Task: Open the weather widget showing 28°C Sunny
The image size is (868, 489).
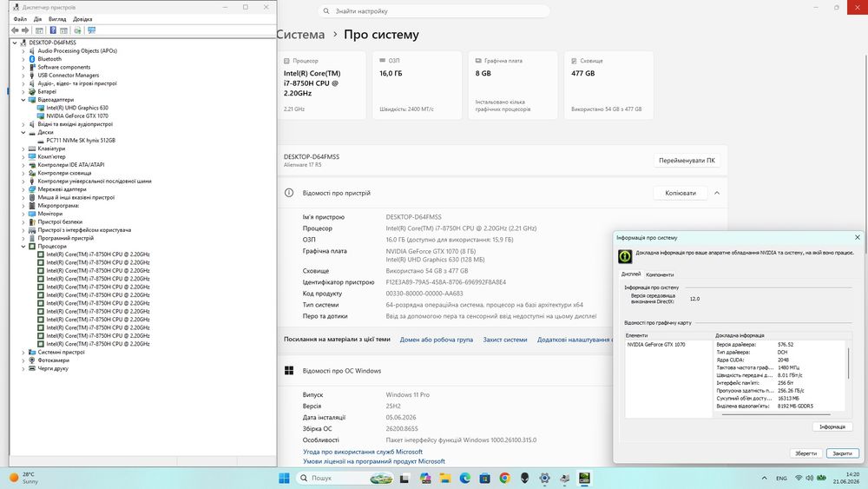Action: tap(23, 478)
